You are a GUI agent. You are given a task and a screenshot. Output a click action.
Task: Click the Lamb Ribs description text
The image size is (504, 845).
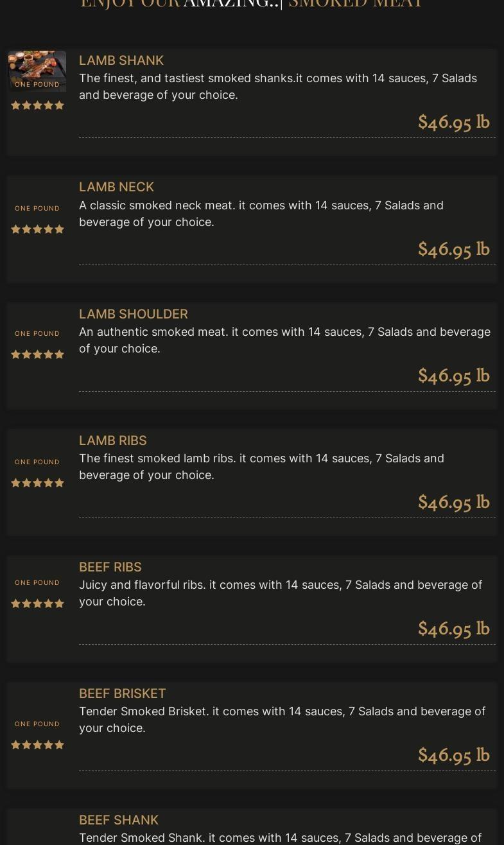pyautogui.click(x=261, y=467)
